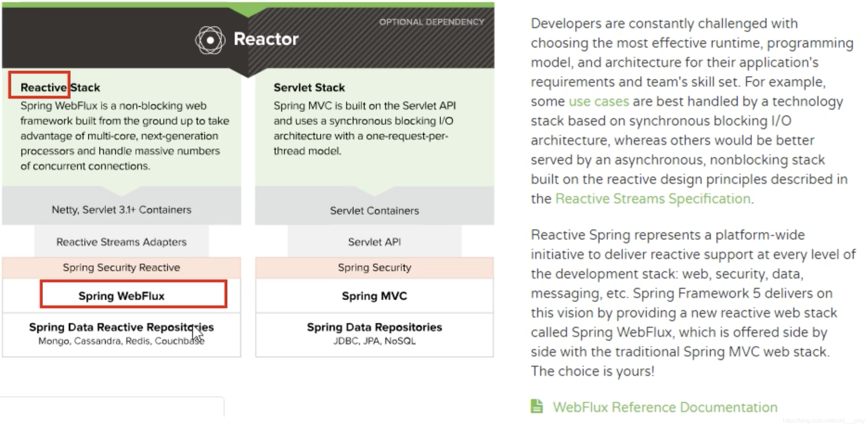Click the Reactor heading text
The height and width of the screenshot is (427, 868).
click(266, 39)
